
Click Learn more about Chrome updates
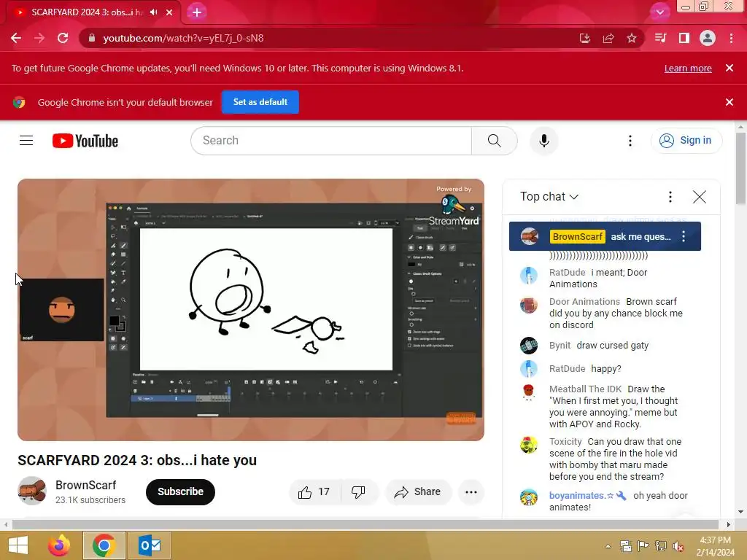click(x=688, y=69)
